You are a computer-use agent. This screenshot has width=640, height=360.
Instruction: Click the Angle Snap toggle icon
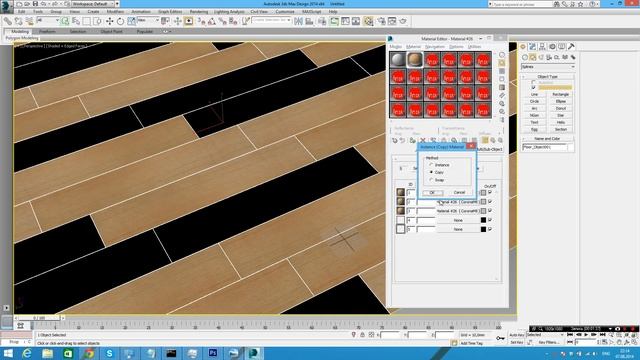click(x=212, y=21)
